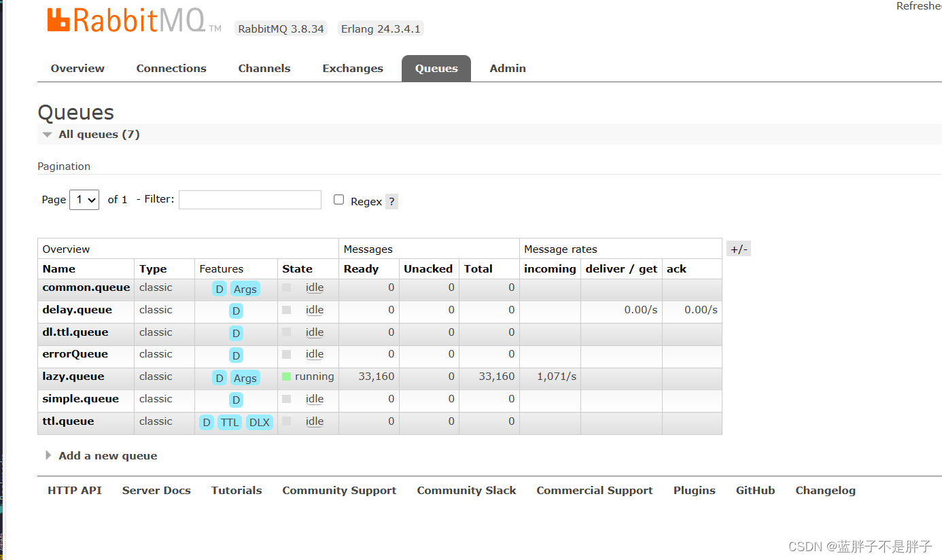
Task: Click the D badge of simple.queue
Action: 236,400
